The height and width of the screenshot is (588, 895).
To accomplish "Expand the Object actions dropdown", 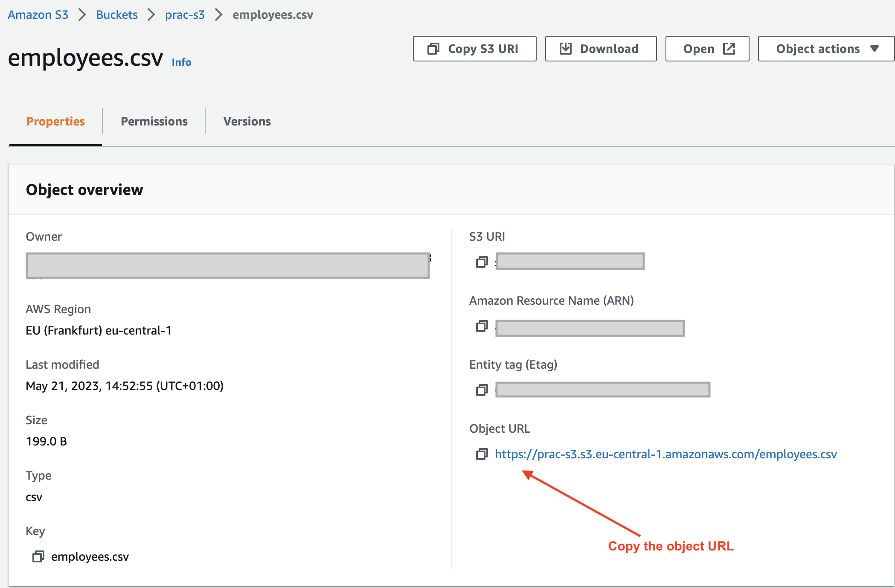I will tap(826, 49).
